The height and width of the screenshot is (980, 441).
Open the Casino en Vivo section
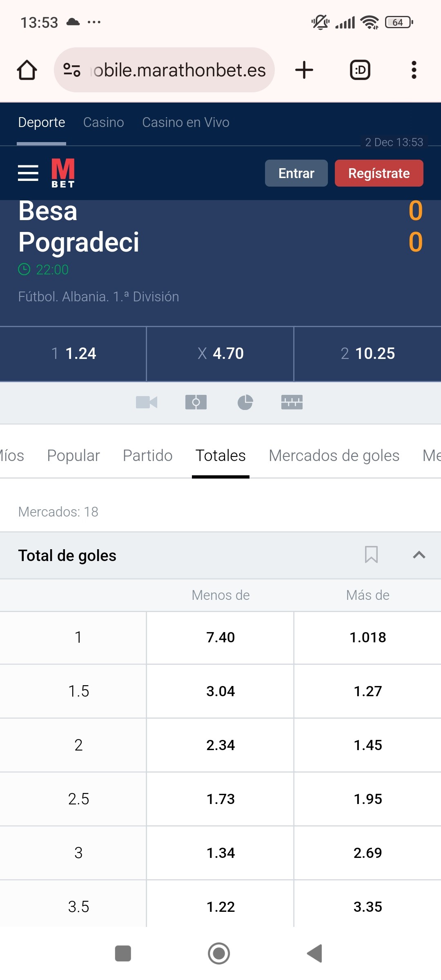click(x=186, y=122)
